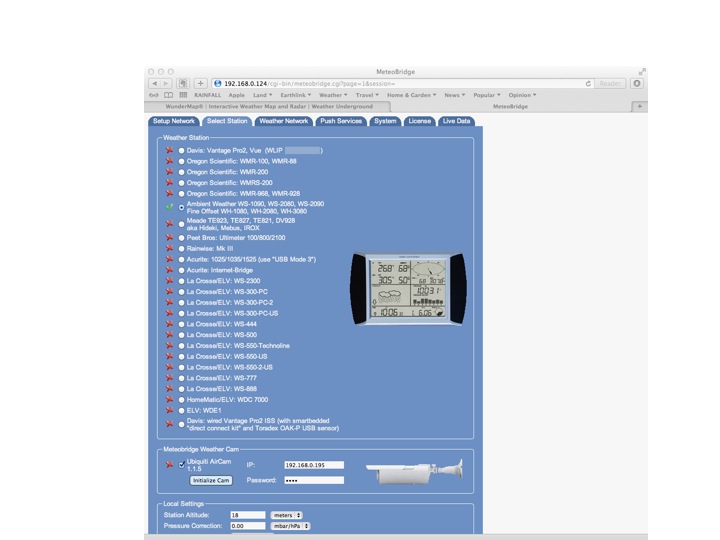This screenshot has width=720, height=540.
Task: Open the Top Sites grid icon
Action: point(183,95)
